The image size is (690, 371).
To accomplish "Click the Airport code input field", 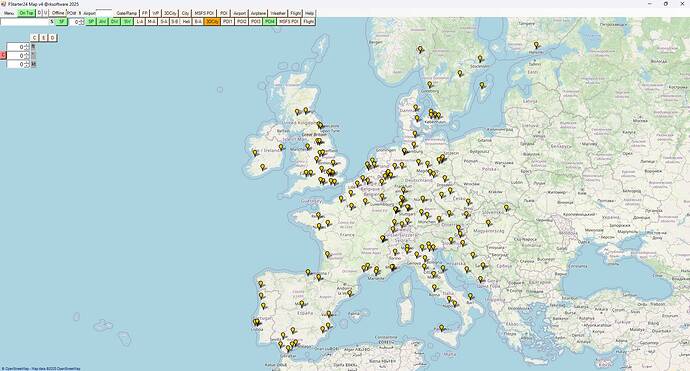I will [104, 13].
